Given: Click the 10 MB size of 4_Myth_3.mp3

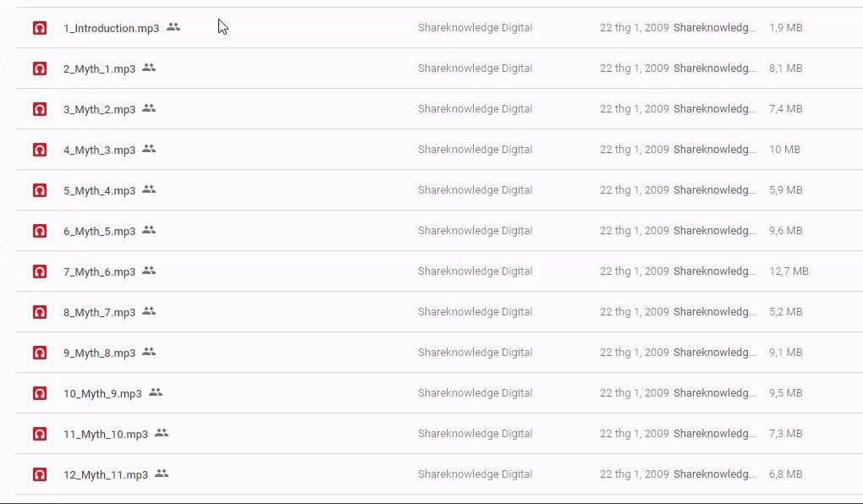Looking at the screenshot, I should (x=784, y=150).
